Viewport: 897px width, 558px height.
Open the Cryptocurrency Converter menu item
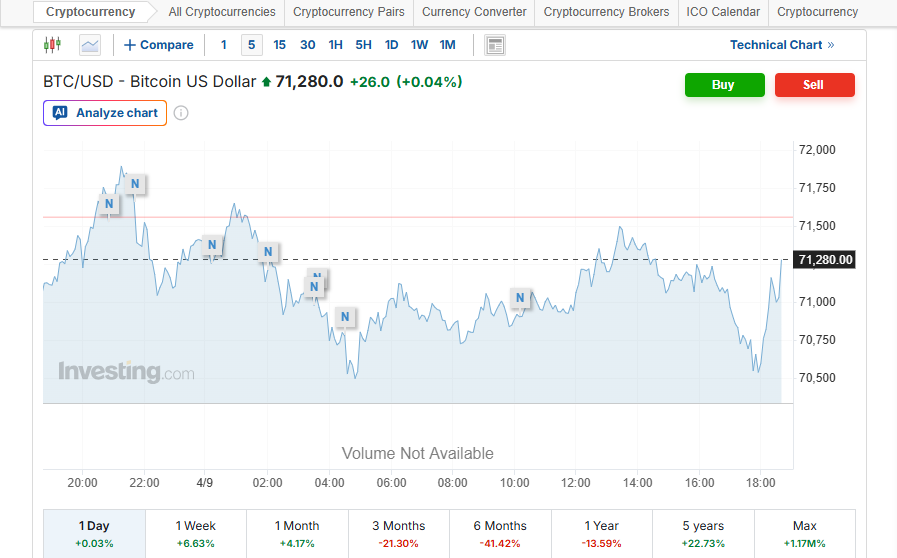[474, 12]
